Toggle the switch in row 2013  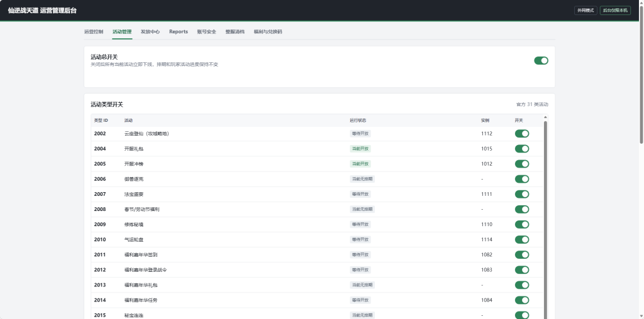click(x=522, y=285)
